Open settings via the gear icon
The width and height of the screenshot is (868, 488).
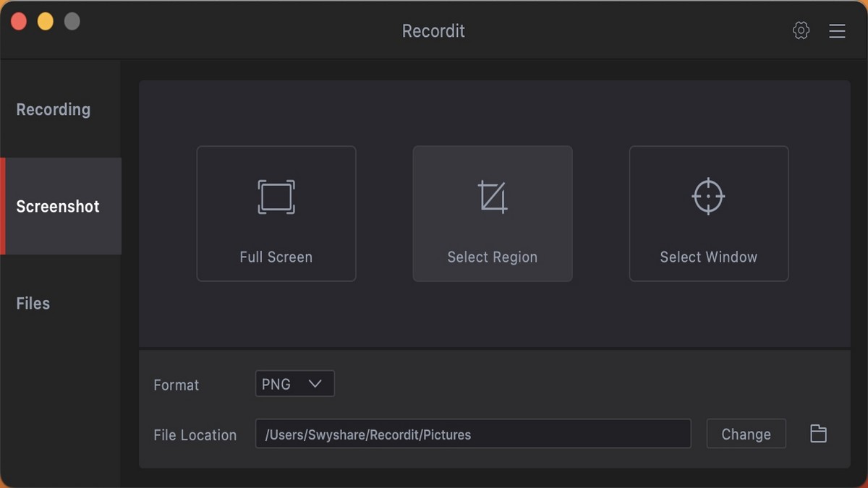[x=801, y=30]
